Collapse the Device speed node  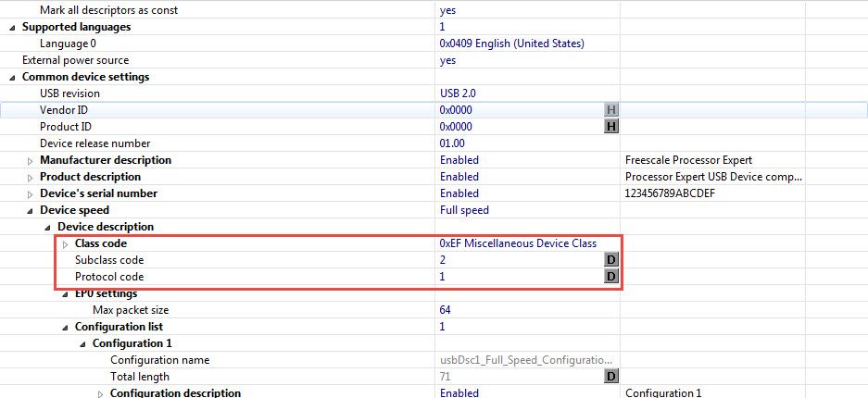pyautogui.click(x=31, y=211)
